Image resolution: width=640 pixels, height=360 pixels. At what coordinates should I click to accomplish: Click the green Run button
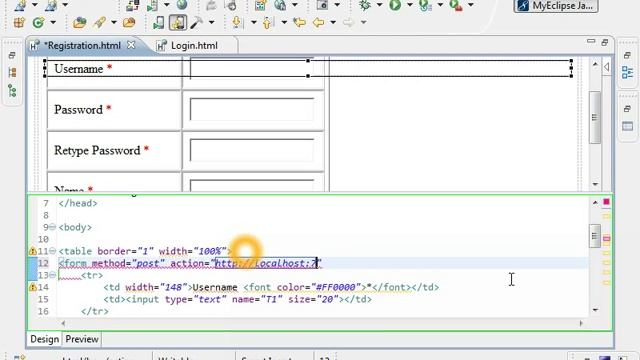coord(395,4)
